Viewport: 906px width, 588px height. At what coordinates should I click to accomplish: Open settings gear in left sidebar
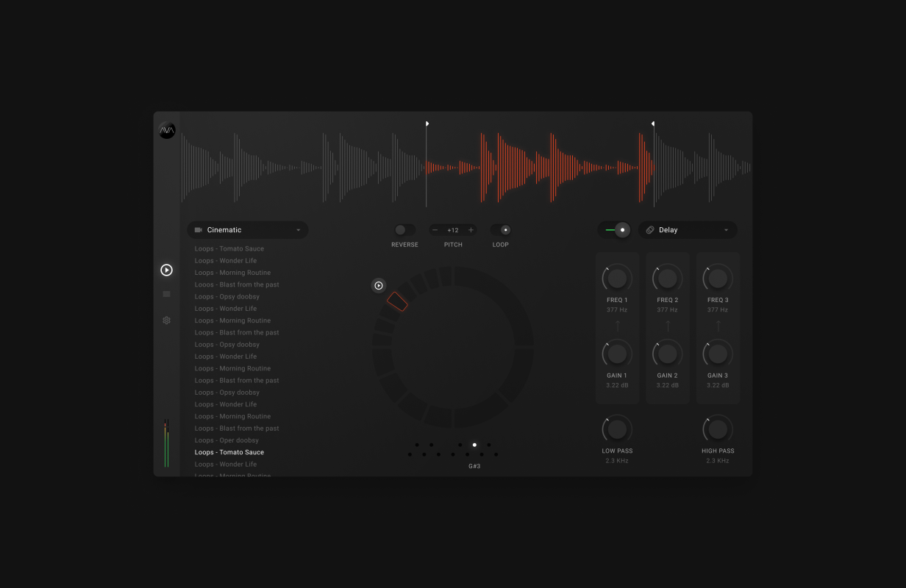coord(166,320)
